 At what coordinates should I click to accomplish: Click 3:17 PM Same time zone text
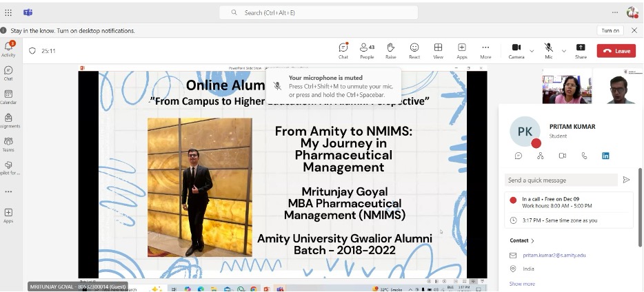tap(559, 220)
